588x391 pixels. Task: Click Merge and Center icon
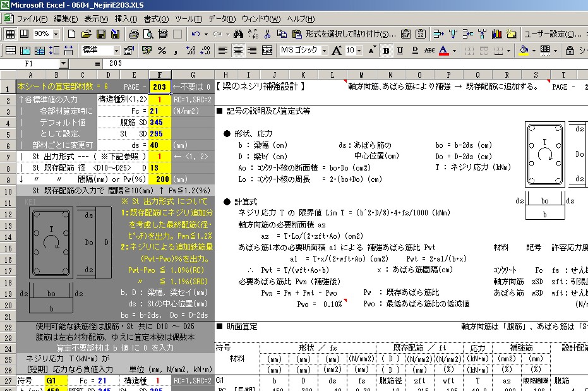(267, 51)
